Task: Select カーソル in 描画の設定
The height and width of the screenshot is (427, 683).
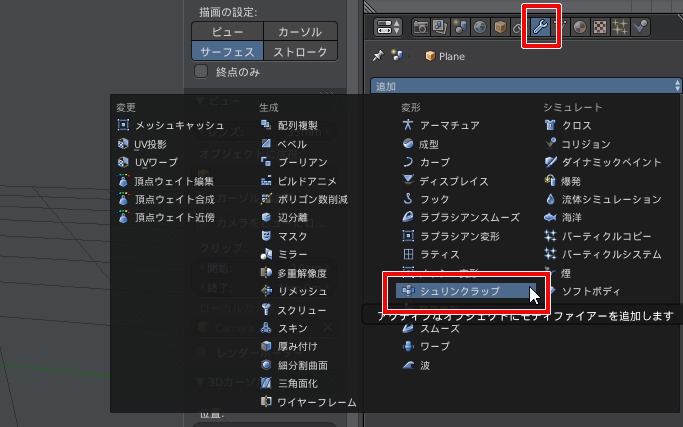Action: [x=300, y=32]
